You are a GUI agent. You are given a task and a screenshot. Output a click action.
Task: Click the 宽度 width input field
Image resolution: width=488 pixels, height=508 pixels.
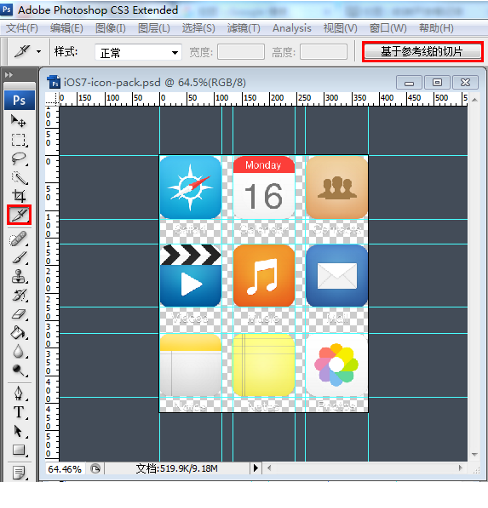(241, 52)
